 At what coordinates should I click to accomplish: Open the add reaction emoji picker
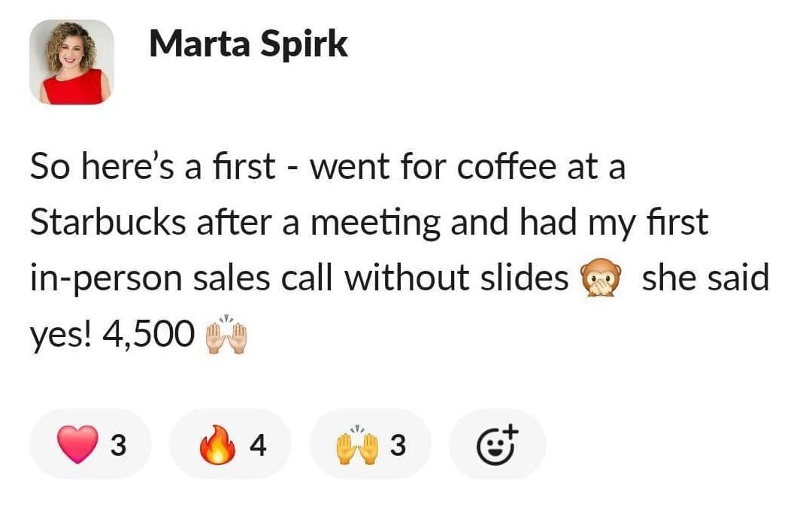click(x=497, y=445)
